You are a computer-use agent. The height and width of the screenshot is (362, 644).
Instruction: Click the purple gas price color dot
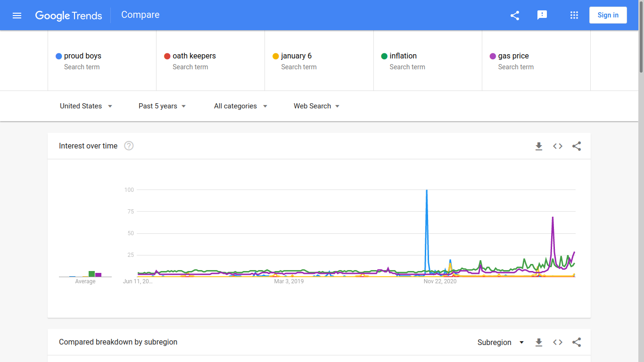point(493,56)
